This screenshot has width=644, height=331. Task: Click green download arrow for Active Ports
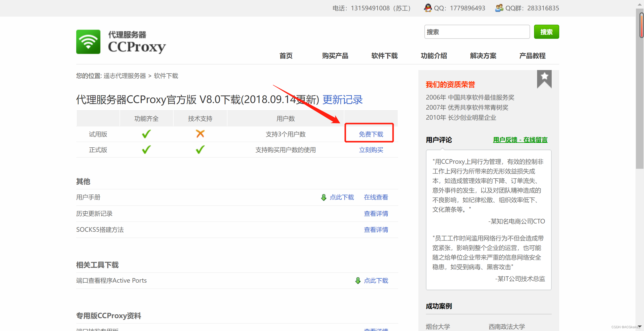(358, 281)
